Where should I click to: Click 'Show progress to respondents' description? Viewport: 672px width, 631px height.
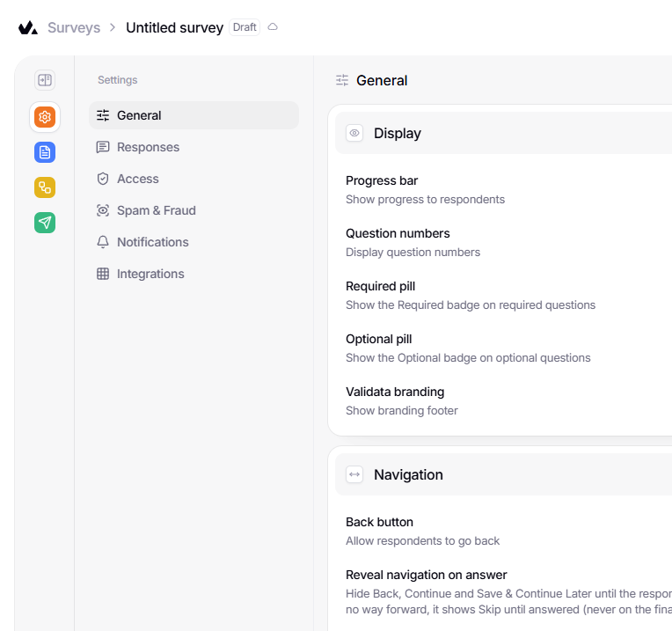coord(425,200)
